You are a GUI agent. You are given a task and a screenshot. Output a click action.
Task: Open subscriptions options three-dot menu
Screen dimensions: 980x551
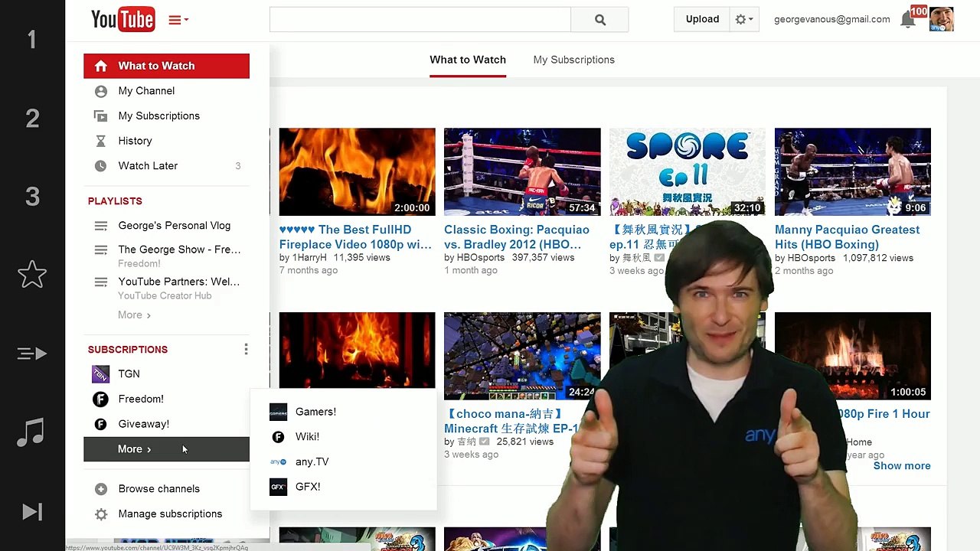click(x=246, y=350)
